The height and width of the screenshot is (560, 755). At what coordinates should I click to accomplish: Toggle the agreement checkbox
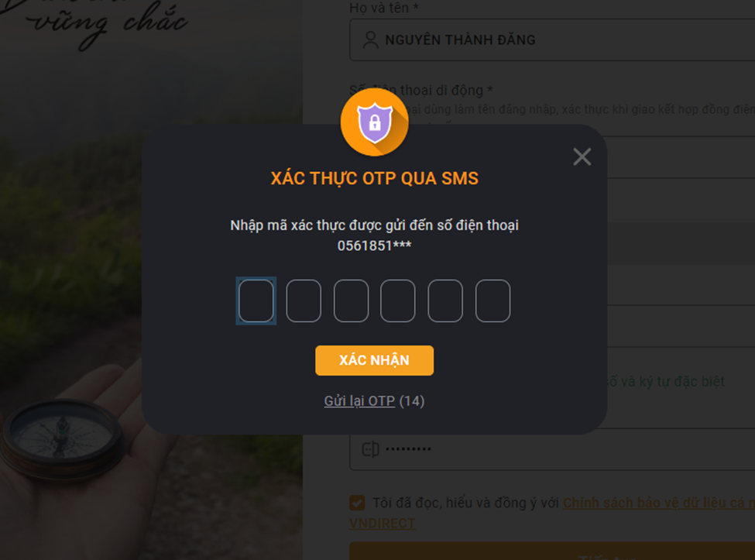(x=357, y=503)
